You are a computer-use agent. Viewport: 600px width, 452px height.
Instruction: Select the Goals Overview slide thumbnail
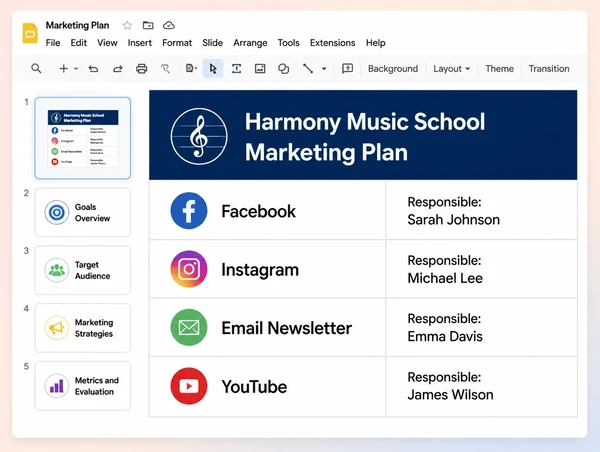coord(83,212)
